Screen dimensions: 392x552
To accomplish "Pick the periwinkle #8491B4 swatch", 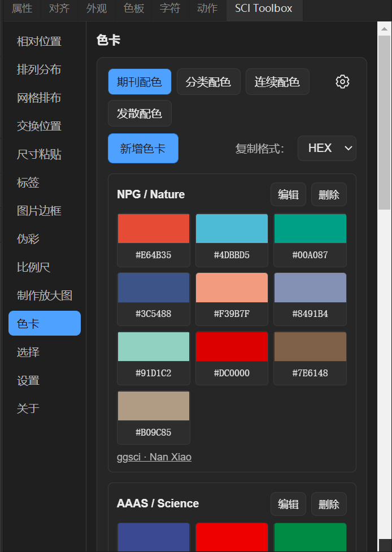I will 310,288.
